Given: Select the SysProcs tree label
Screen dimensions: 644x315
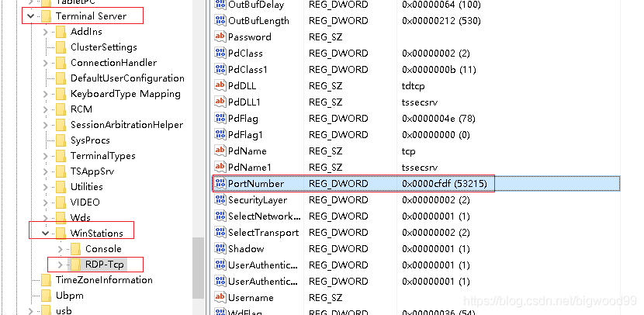Looking at the screenshot, I should tap(90, 140).
